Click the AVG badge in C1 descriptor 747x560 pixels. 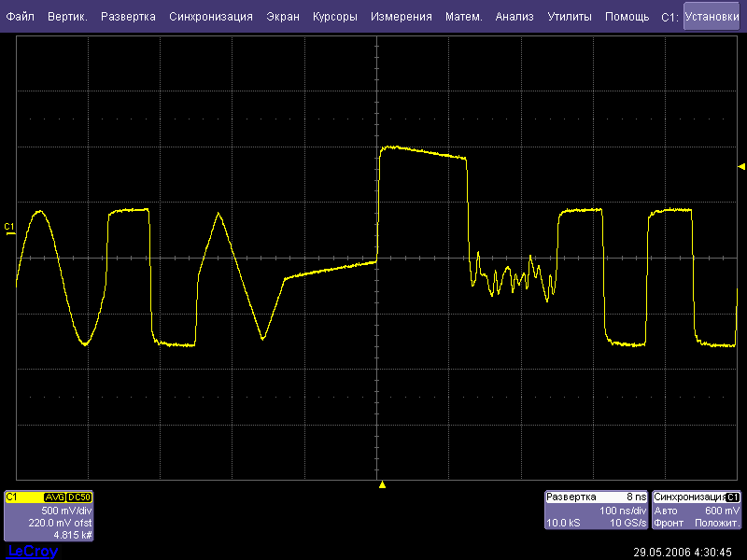[x=54, y=497]
